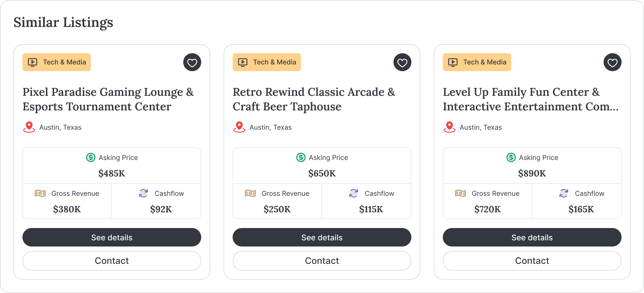
Task: Save Level Up Family Fun Center to favorites
Action: [x=612, y=62]
